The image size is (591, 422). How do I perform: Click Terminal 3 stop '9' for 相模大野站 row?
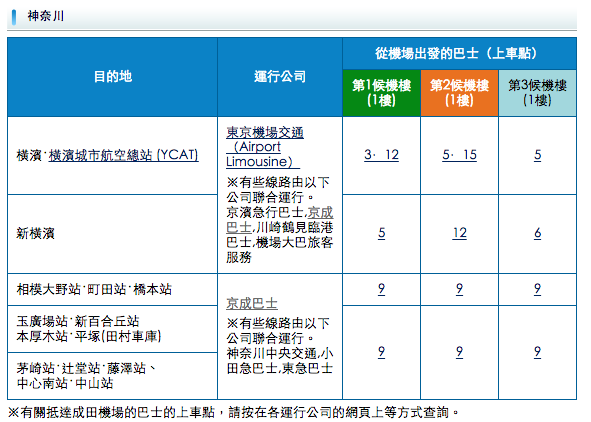pyautogui.click(x=537, y=289)
